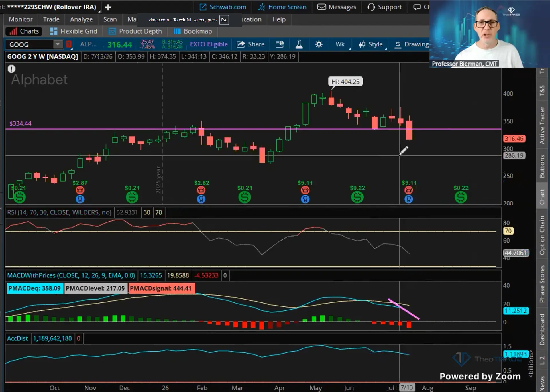
Task: Toggle the Active Trader sidebar panel
Action: click(542, 125)
